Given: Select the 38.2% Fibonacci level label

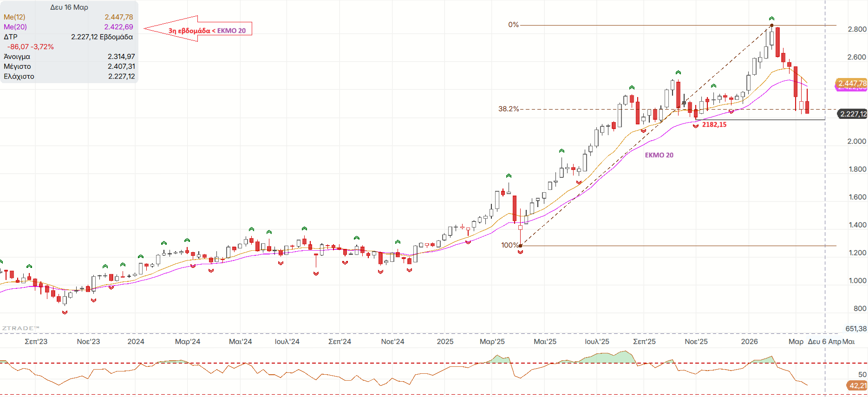Looking at the screenshot, I should click(508, 109).
